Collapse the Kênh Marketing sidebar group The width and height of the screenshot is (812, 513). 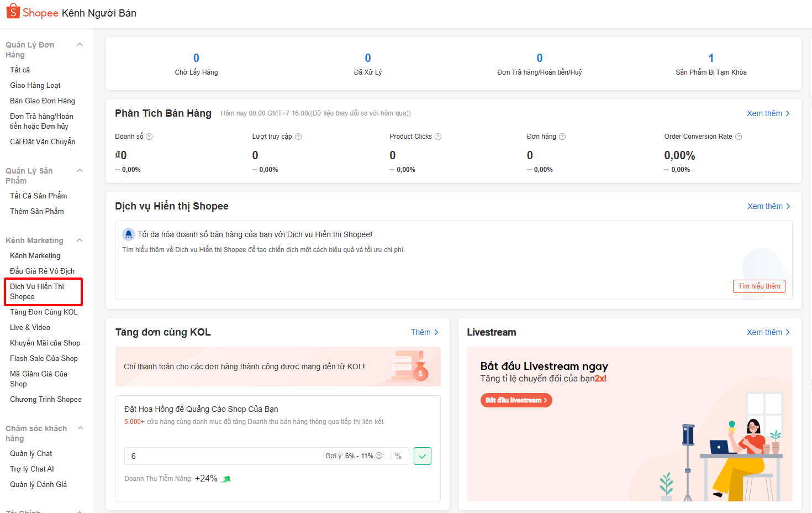coord(80,240)
